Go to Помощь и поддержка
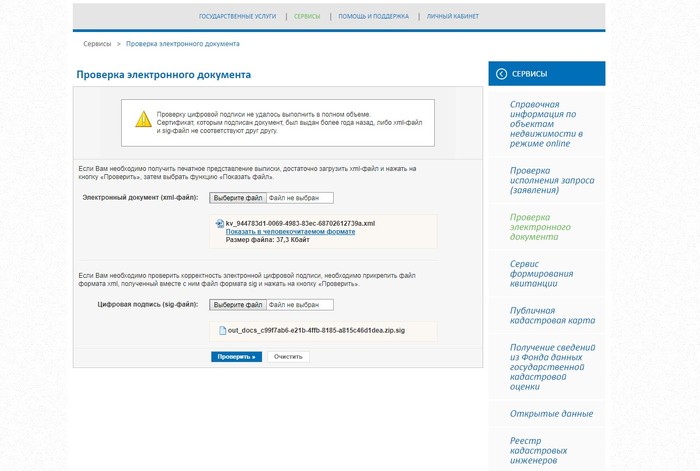 [373, 17]
